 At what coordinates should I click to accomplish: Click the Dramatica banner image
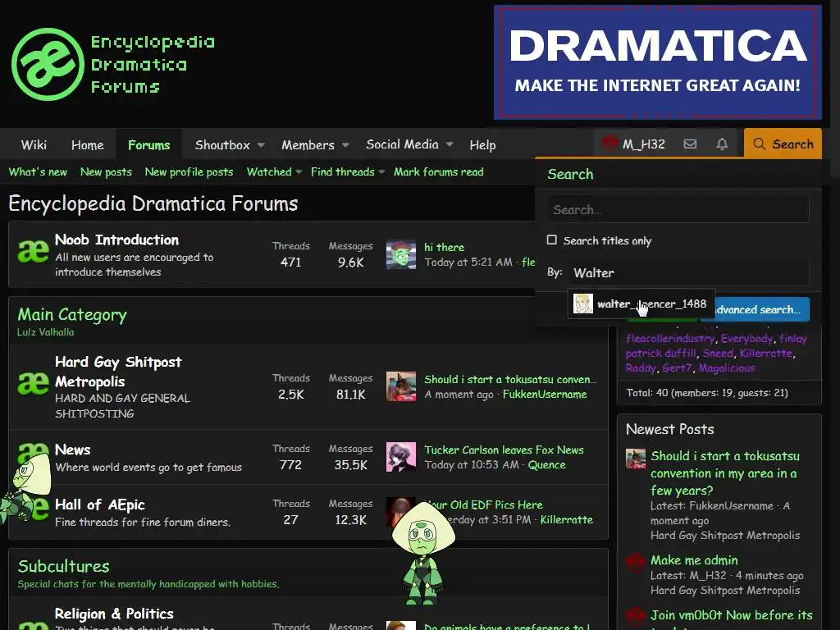click(658, 62)
